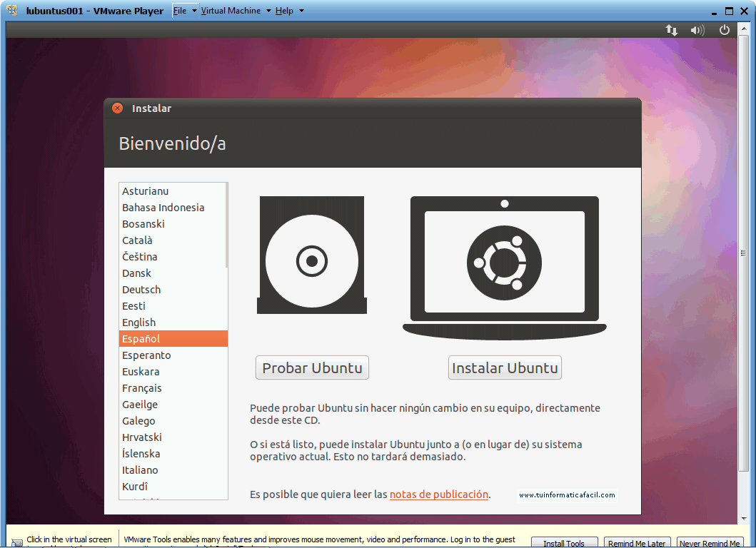Image resolution: width=756 pixels, height=548 pixels.
Task: Select Hrvatski language
Action: click(173, 437)
